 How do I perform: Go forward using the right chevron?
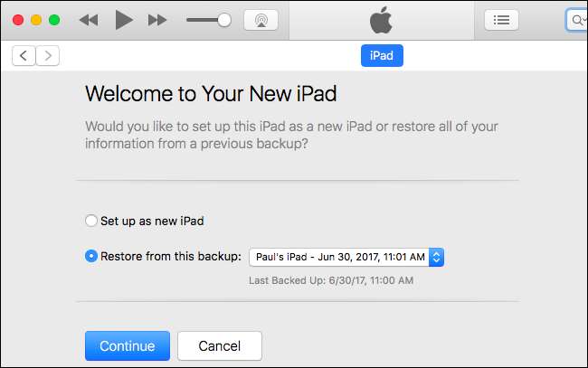pos(48,56)
